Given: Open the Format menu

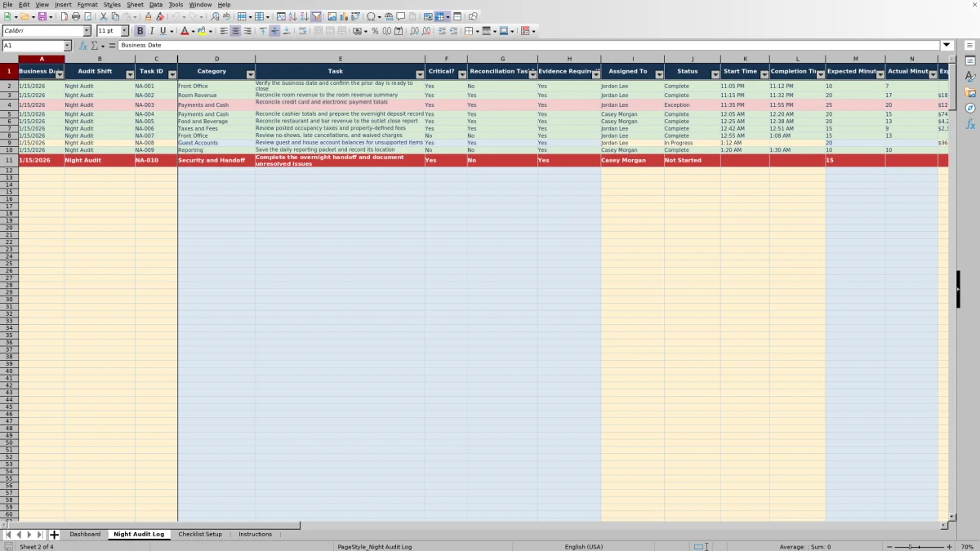Looking at the screenshot, I should click(x=87, y=5).
